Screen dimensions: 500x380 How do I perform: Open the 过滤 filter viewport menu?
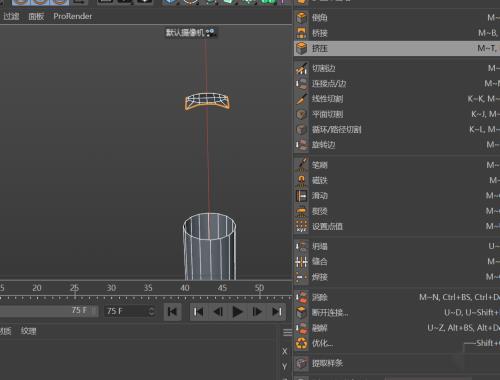pyautogui.click(x=11, y=16)
